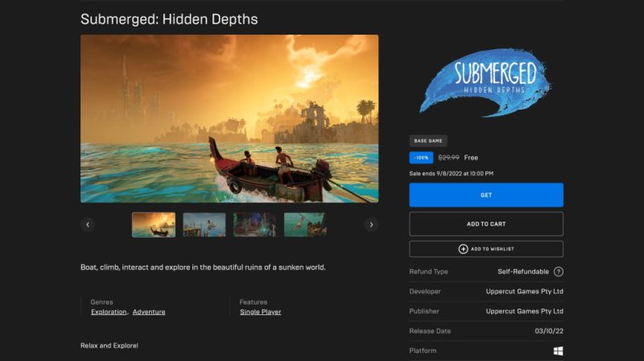Select the sunset boat thumbnail
The image size is (644, 361).
pyautogui.click(x=154, y=225)
